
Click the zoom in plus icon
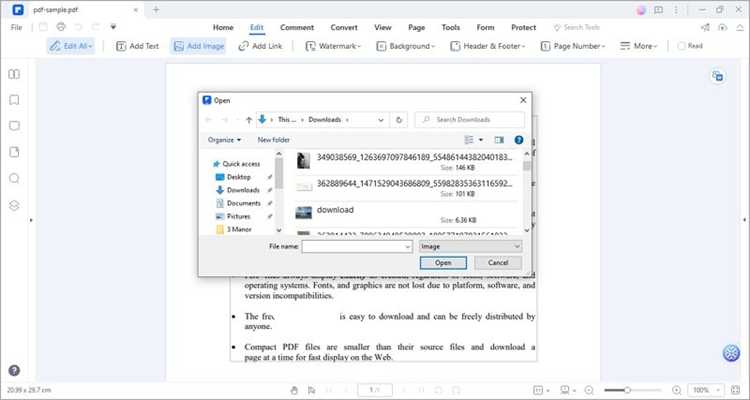pos(676,390)
